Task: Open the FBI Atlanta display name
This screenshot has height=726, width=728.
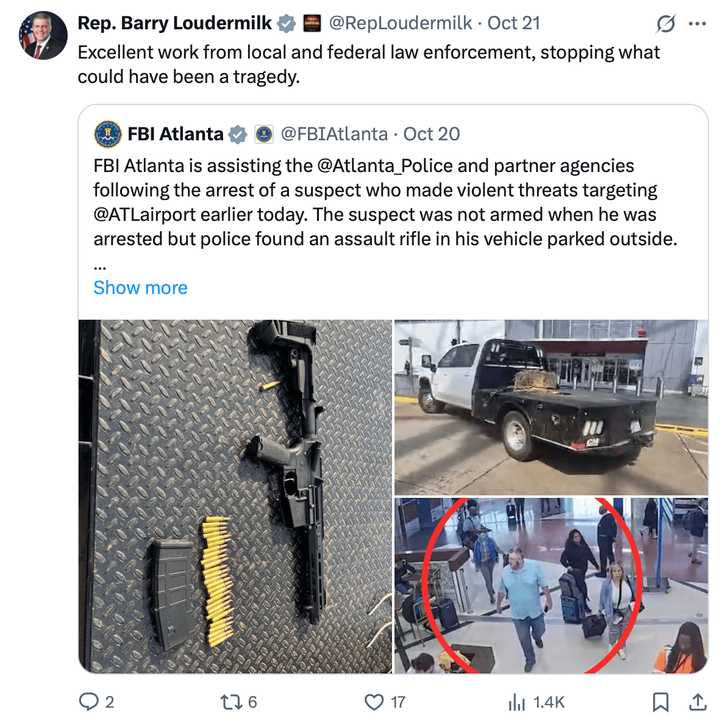Action: point(176,134)
